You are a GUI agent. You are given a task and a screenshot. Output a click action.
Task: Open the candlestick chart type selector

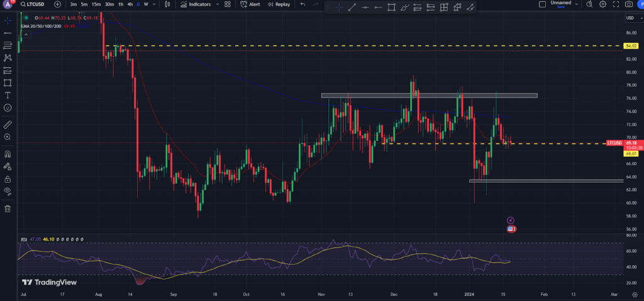pos(167,4)
